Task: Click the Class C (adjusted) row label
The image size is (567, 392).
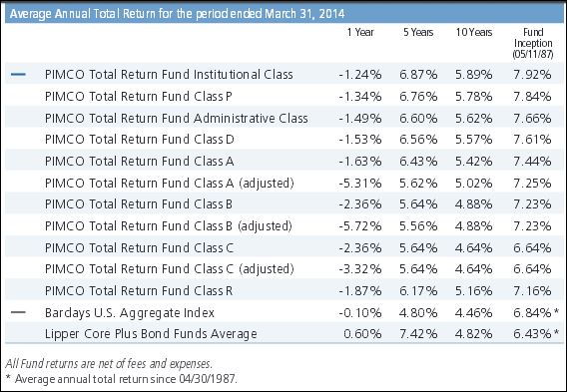Action: coord(170,268)
